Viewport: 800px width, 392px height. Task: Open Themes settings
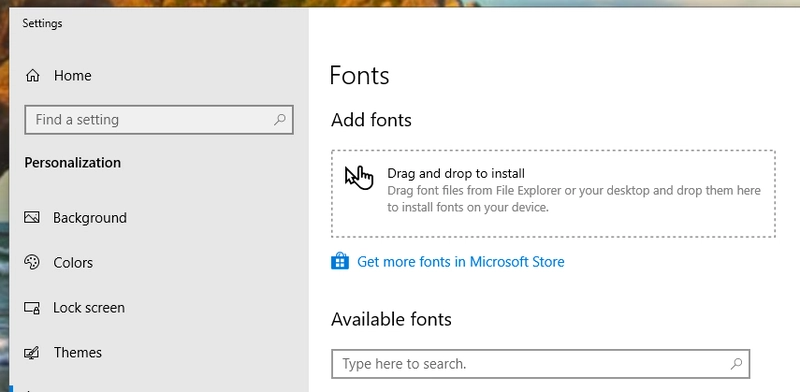pos(63,353)
